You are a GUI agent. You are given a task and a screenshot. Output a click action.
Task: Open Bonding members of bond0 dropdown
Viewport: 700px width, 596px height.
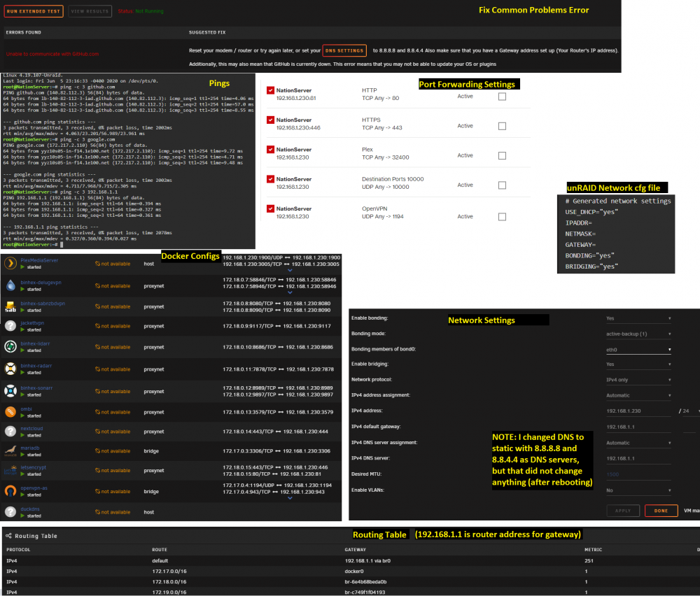coord(638,350)
